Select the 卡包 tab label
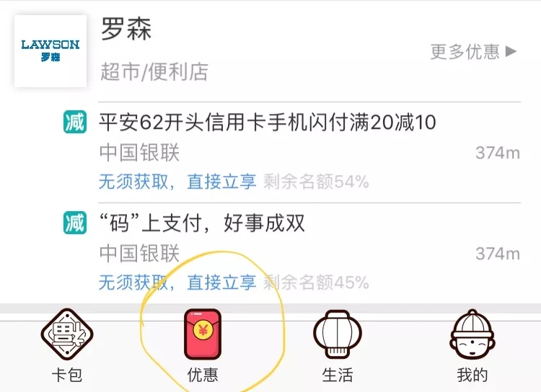Screen dimensions: 541x392 tap(67, 375)
